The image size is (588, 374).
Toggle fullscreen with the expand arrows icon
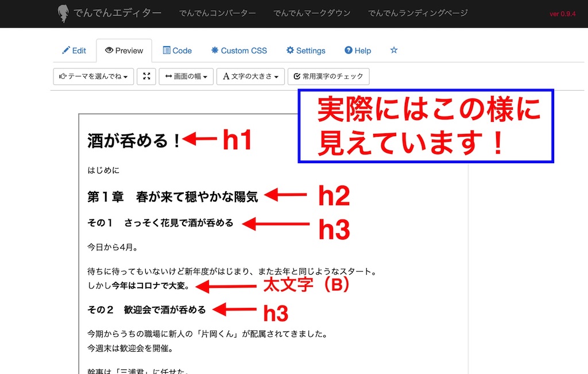click(x=146, y=76)
